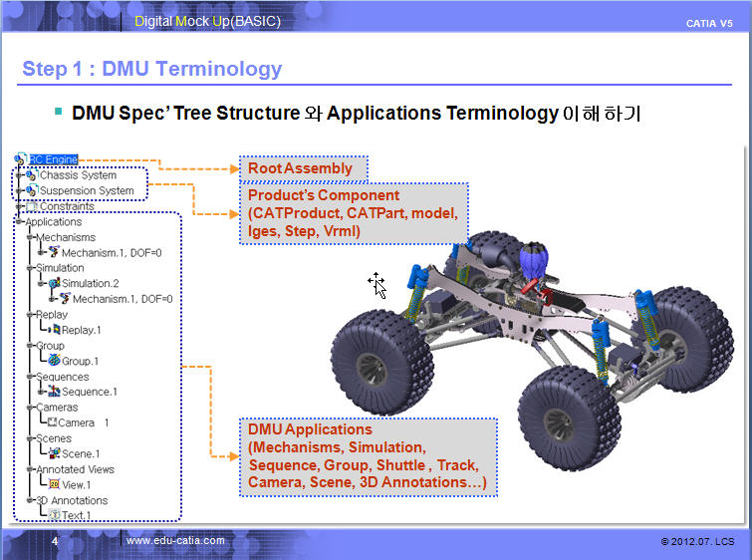
Task: Expand the Constraints tree node
Action: [x=18, y=206]
